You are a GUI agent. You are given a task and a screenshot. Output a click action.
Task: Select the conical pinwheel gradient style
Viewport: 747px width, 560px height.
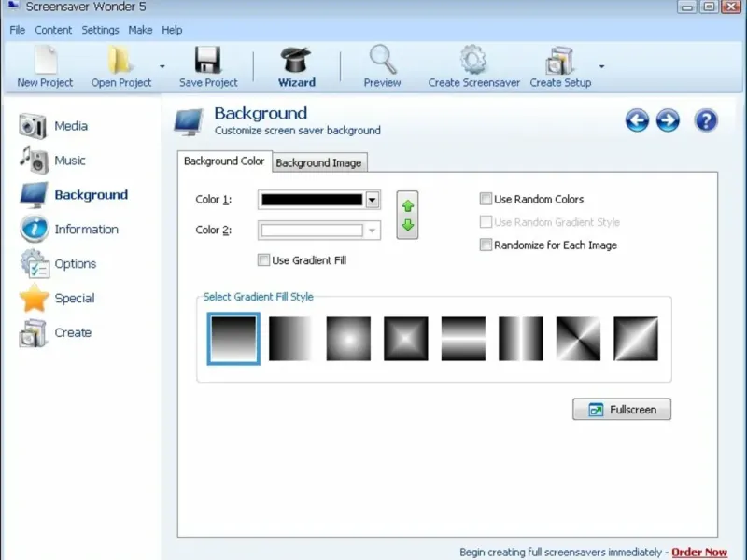point(578,339)
